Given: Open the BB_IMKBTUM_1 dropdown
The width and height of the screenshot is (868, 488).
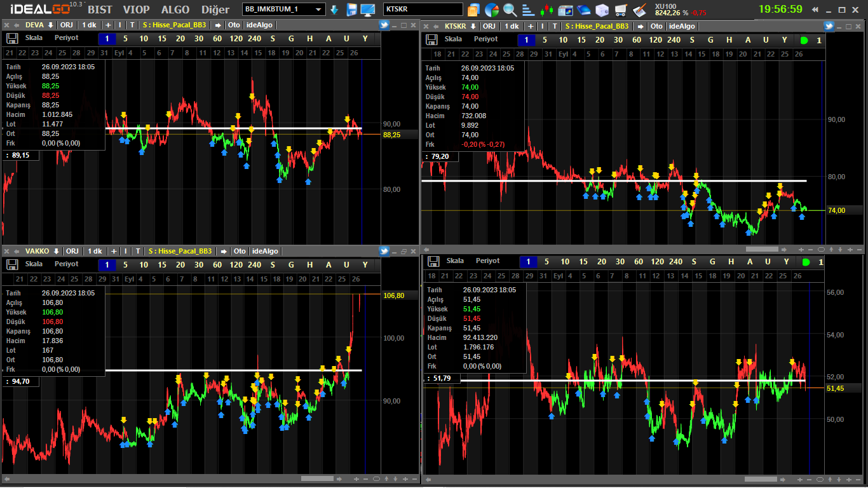Looking at the screenshot, I should pyautogui.click(x=320, y=10).
